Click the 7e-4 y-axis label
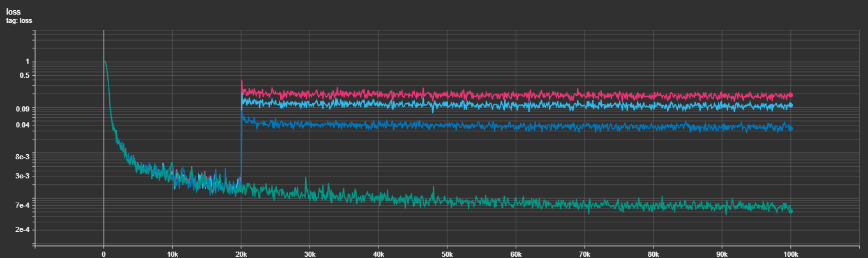This screenshot has width=868, height=258. 22,205
